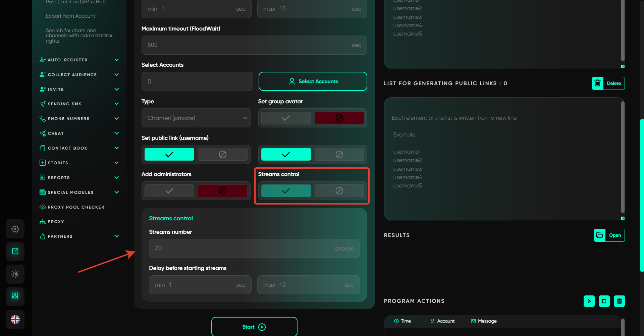The width and height of the screenshot is (644, 336).
Task: Click the Streams number input field
Action: pyautogui.click(x=241, y=248)
